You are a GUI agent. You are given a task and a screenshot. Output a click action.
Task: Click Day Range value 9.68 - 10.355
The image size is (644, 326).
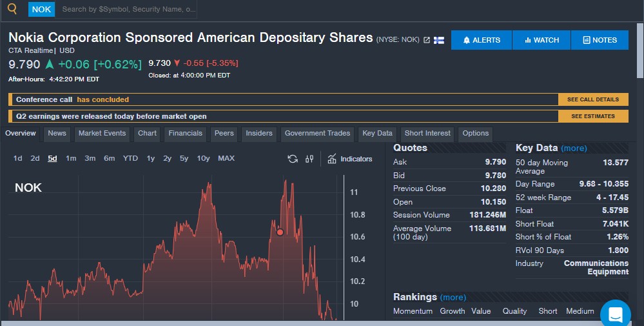point(604,184)
